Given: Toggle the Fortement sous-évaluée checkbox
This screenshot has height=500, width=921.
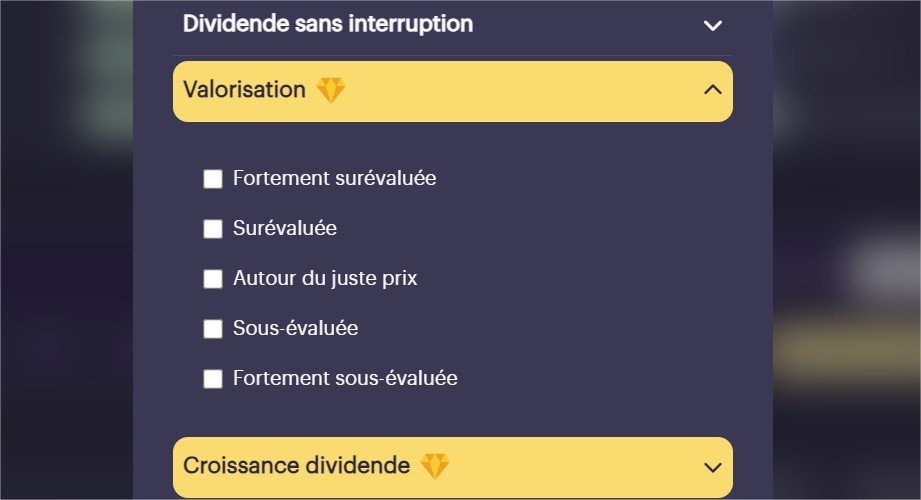Looking at the screenshot, I should pyautogui.click(x=213, y=378).
